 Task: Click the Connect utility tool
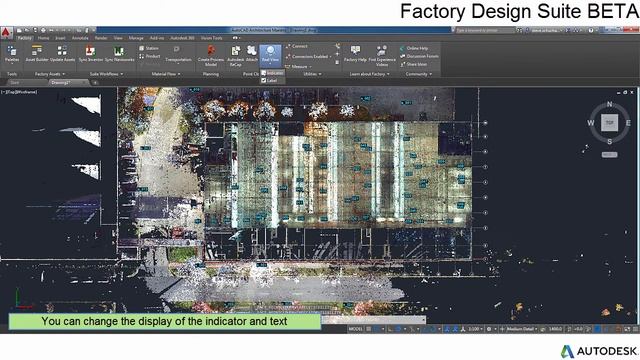[297, 46]
